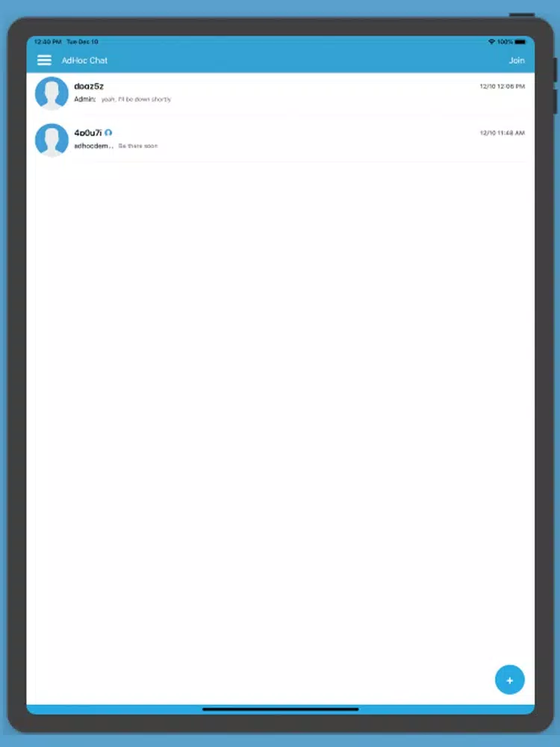Viewport: 560px width, 747px height.
Task: Tap the battery indicator icon
Action: (x=520, y=42)
